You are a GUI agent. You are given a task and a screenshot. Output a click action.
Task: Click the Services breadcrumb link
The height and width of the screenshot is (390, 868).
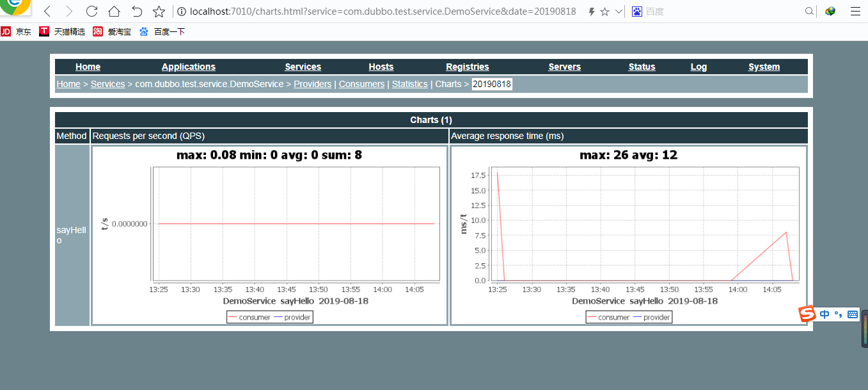point(107,84)
